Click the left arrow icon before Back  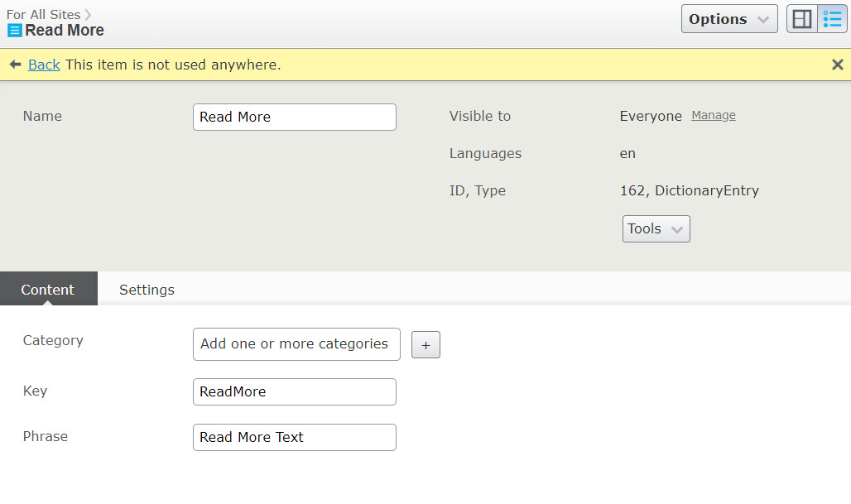click(x=15, y=65)
